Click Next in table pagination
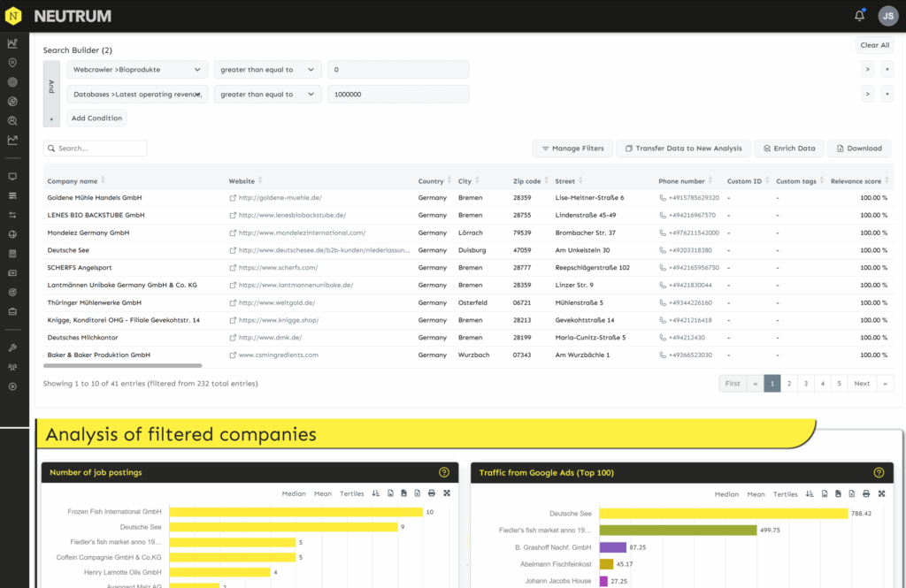This screenshot has width=906, height=588. 862,384
